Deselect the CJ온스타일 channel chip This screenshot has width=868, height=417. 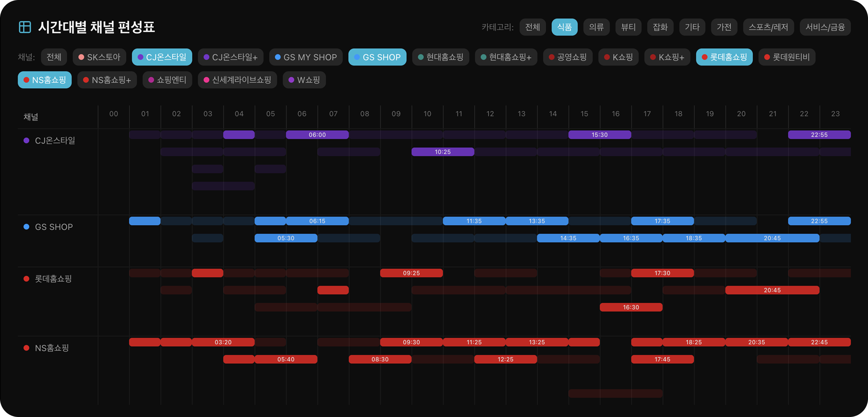162,57
